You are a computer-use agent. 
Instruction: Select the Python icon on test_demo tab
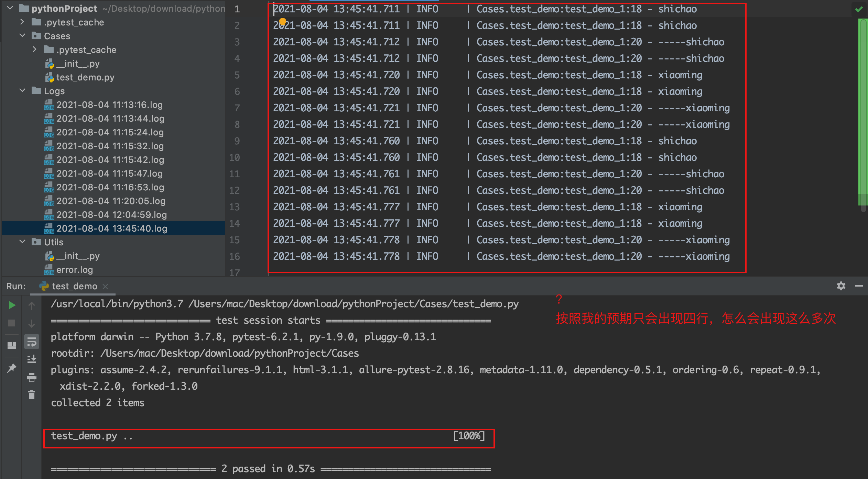coord(44,286)
